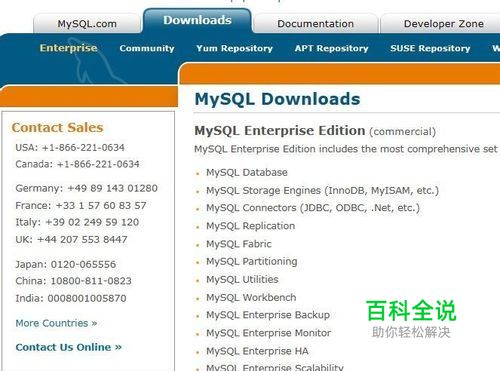This screenshot has height=371, width=500.
Task: Click the MySQL Storage Engines list item
Action: point(322,190)
